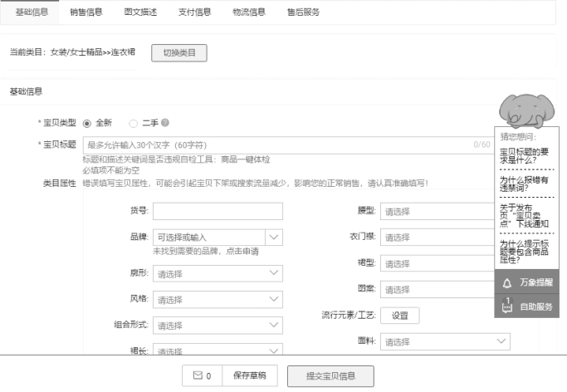Click the 万象提醒 bell icon
Viewport: 567px width, 392px height.
[x=507, y=283]
